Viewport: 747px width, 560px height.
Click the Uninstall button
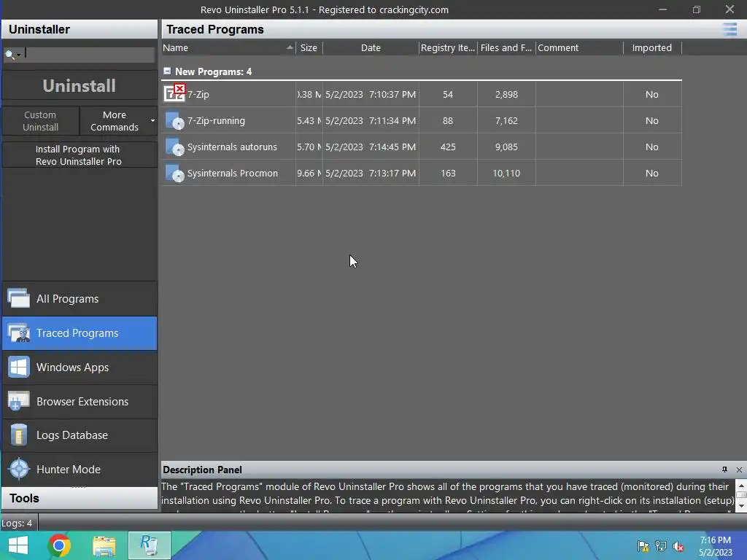79,86
